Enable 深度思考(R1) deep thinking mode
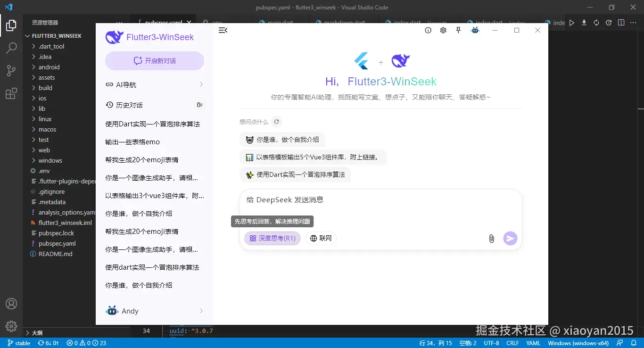 point(272,238)
